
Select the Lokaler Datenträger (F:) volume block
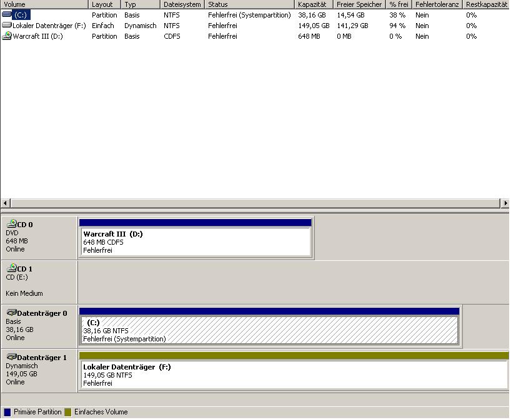pyautogui.click(x=294, y=375)
